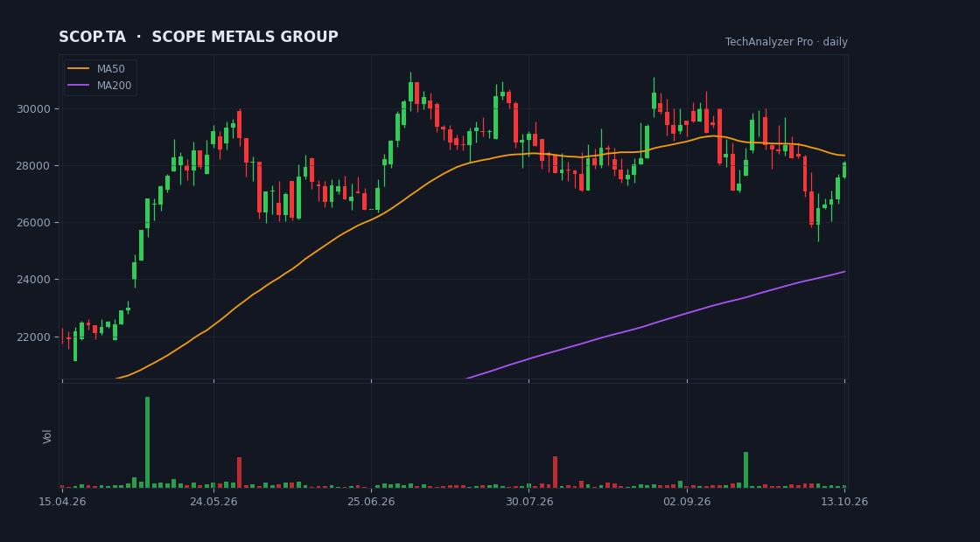Select the MA50 legend label
980x542 pixels.
(110, 69)
